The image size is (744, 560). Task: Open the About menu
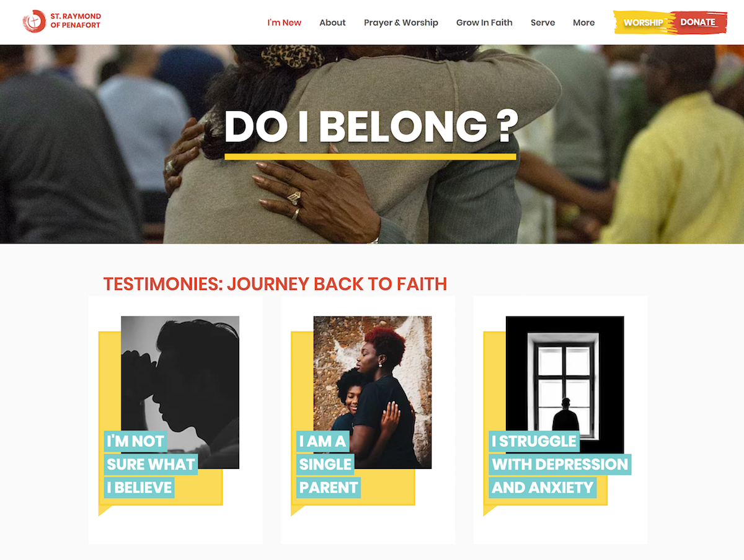332,22
